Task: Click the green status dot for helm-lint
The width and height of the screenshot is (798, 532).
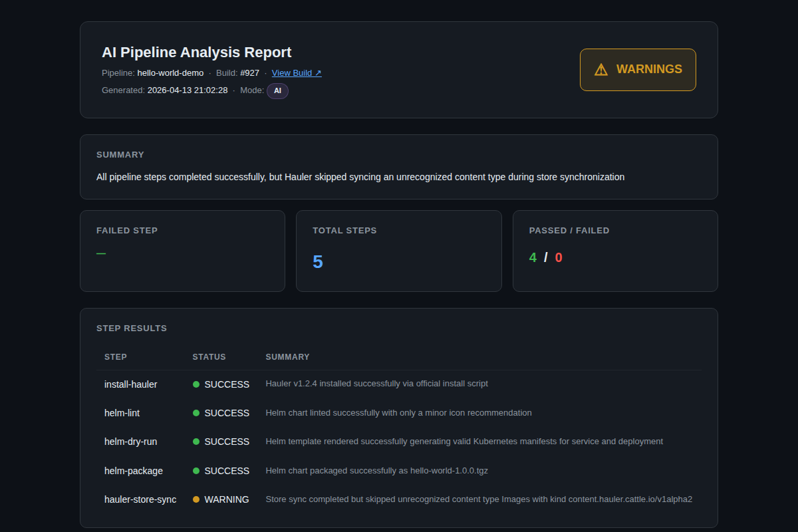Action: tap(196, 413)
